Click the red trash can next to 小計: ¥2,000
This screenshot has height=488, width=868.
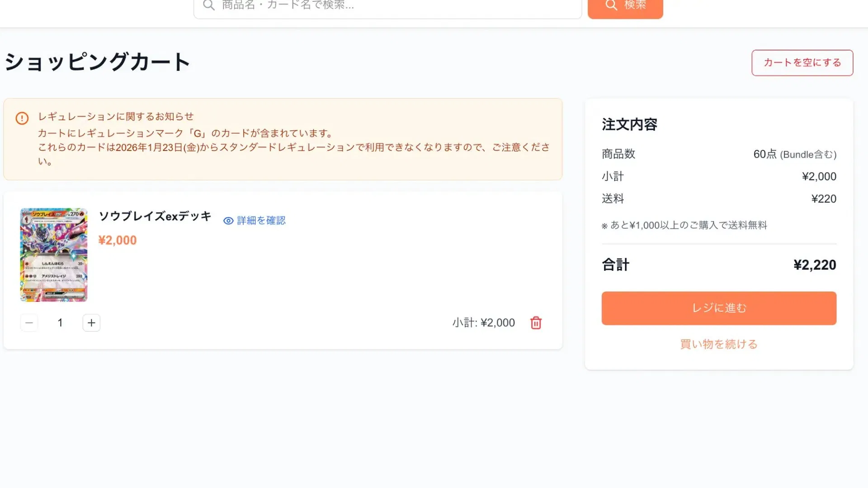536,323
